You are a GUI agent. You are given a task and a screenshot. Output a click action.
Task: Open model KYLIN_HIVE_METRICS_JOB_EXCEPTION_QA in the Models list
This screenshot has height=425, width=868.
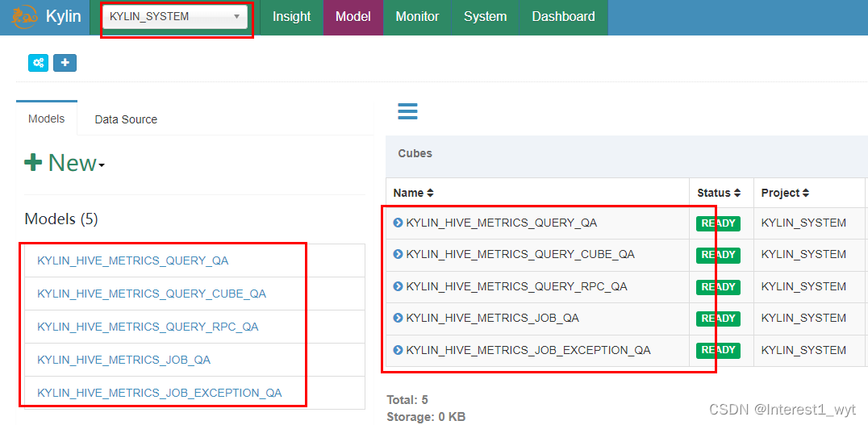pos(160,394)
